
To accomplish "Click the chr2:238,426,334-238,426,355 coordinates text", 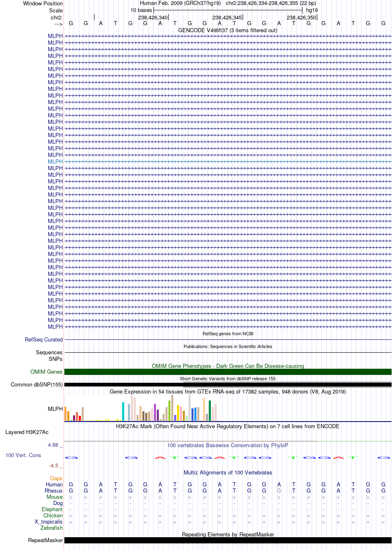I will (x=271, y=3).
